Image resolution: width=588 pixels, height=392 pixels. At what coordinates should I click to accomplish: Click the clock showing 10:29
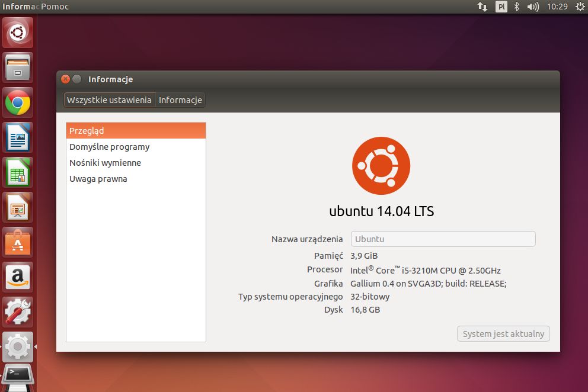click(x=557, y=7)
